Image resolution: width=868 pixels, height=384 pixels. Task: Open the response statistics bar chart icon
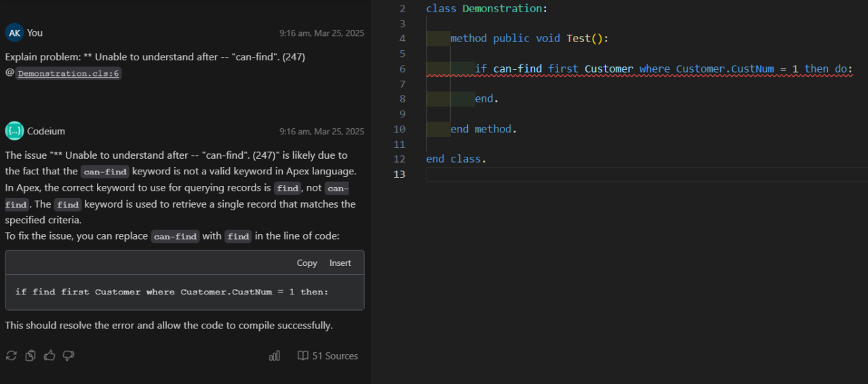pos(275,356)
